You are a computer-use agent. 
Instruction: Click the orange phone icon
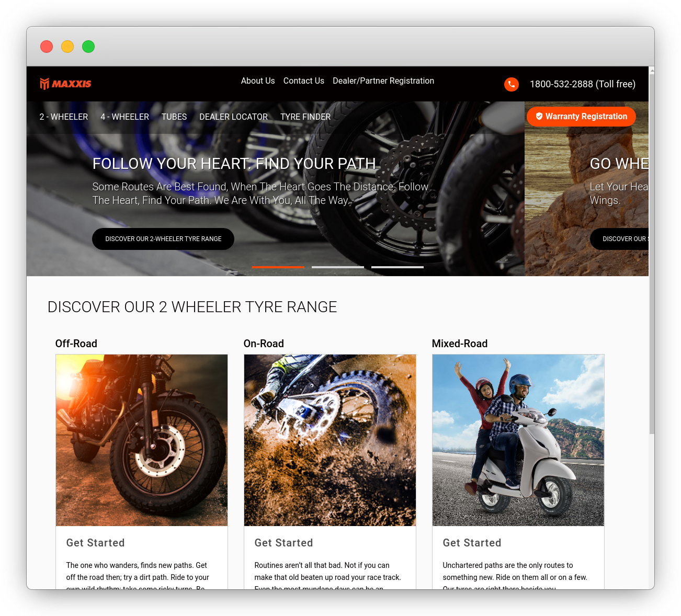(511, 84)
